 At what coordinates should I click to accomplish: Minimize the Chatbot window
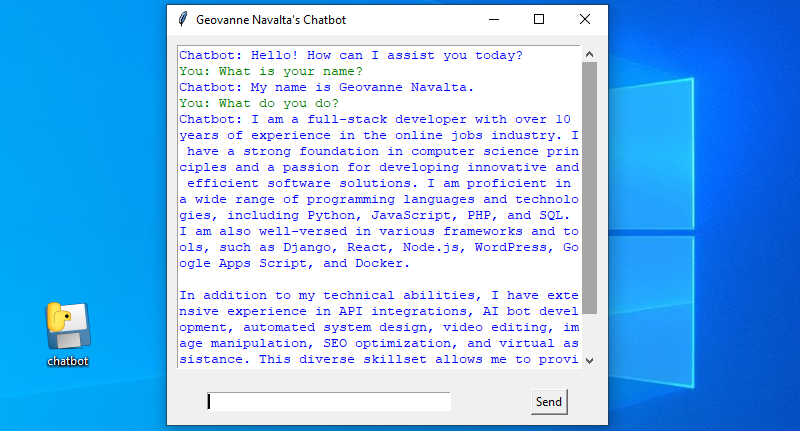tap(494, 19)
